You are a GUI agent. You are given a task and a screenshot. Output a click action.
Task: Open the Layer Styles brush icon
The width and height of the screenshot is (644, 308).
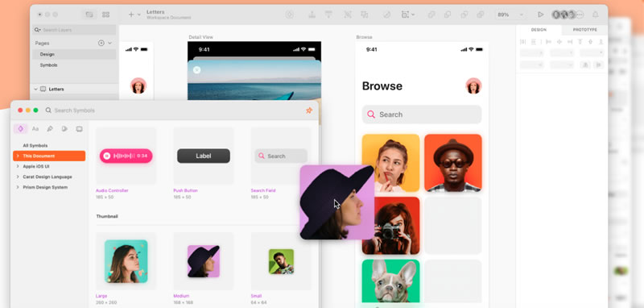[50, 129]
